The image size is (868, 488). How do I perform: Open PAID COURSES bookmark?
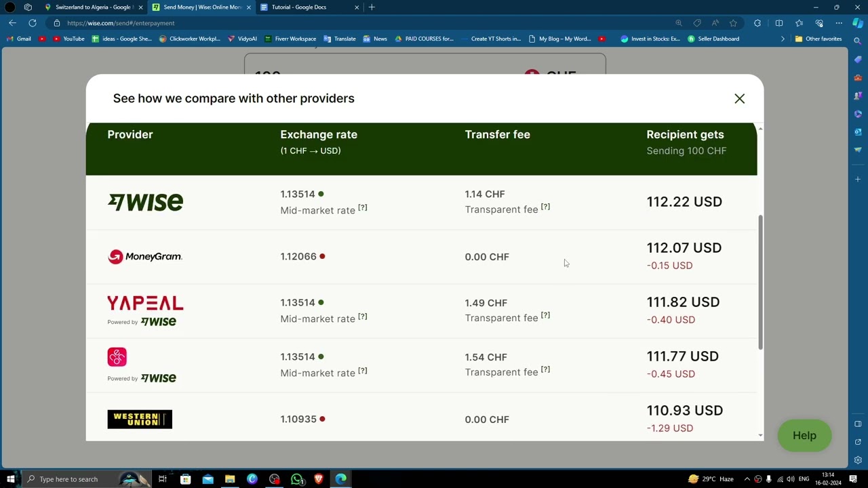[423, 39]
